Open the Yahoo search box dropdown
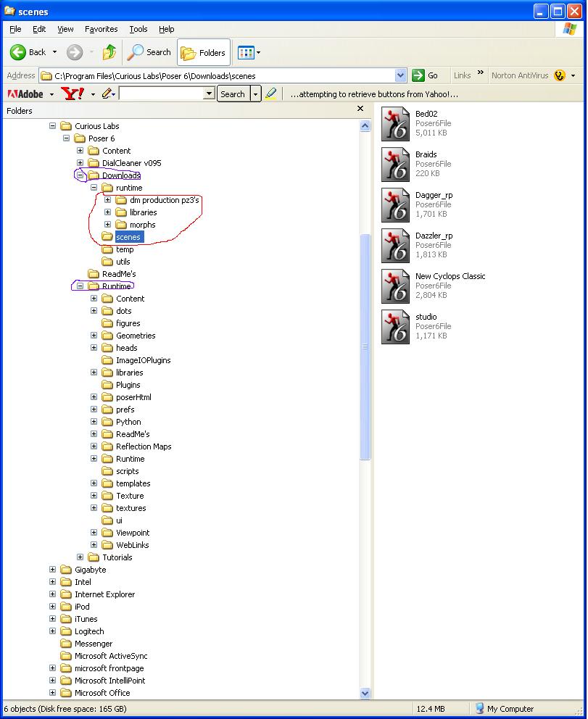The image size is (588, 719). coord(209,94)
